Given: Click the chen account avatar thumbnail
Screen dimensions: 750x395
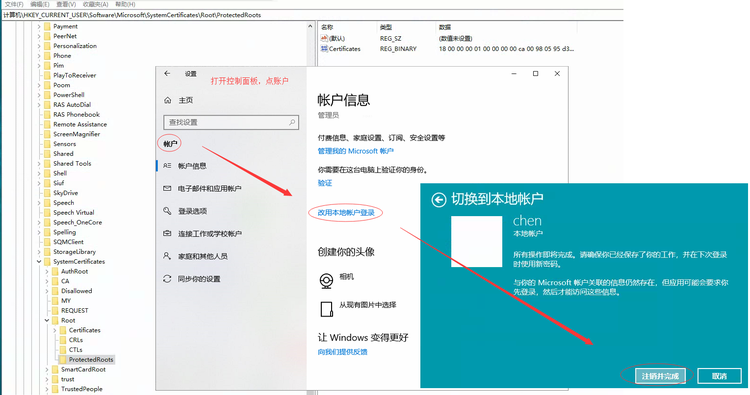Looking at the screenshot, I should [476, 241].
